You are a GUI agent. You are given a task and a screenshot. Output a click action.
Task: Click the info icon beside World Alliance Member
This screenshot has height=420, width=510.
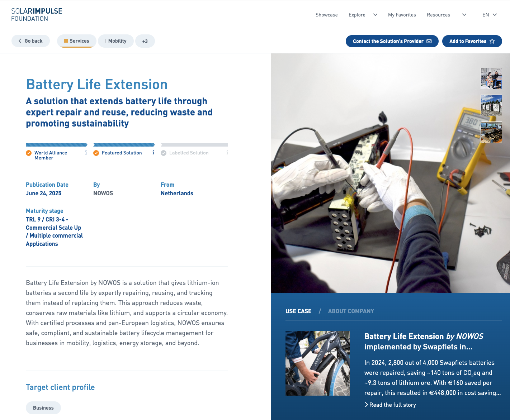pyautogui.click(x=86, y=152)
